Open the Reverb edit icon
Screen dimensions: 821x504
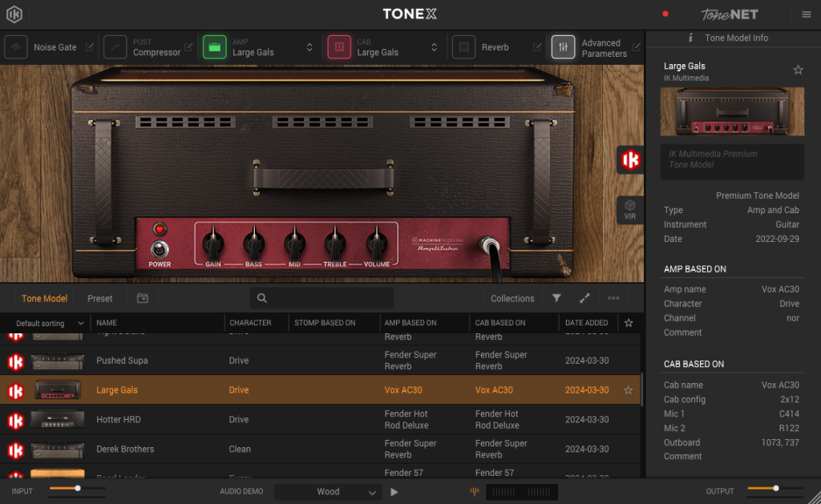coord(537,47)
